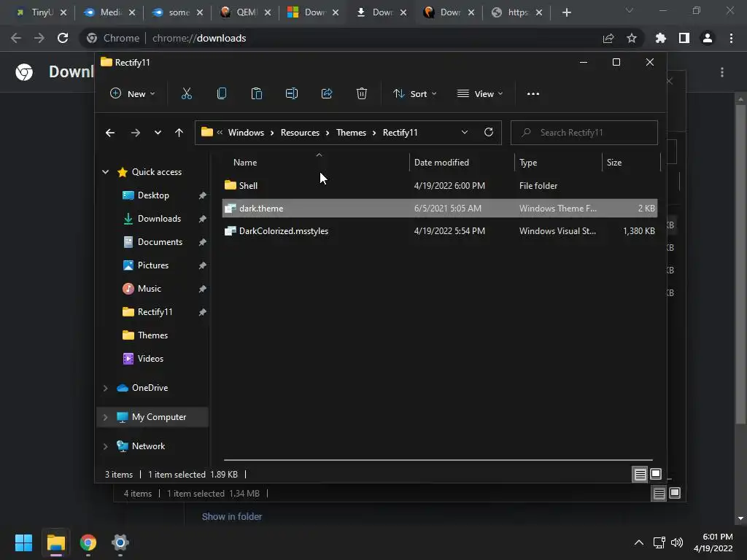
Task: Open the clock and date in the taskbar
Action: coord(713,542)
